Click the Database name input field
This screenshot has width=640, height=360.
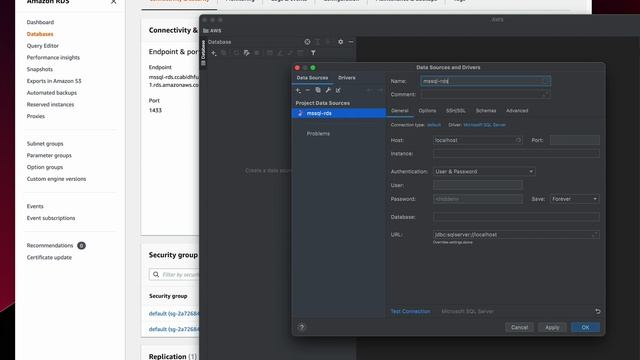click(x=516, y=217)
